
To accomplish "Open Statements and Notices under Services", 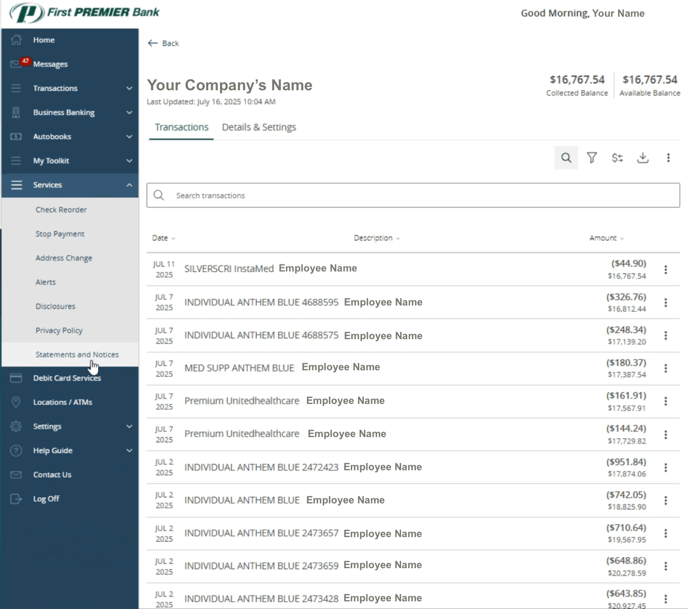I will [77, 355].
